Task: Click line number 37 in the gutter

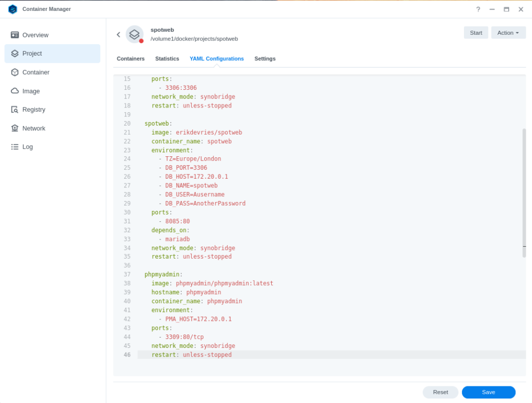Action: (127, 274)
